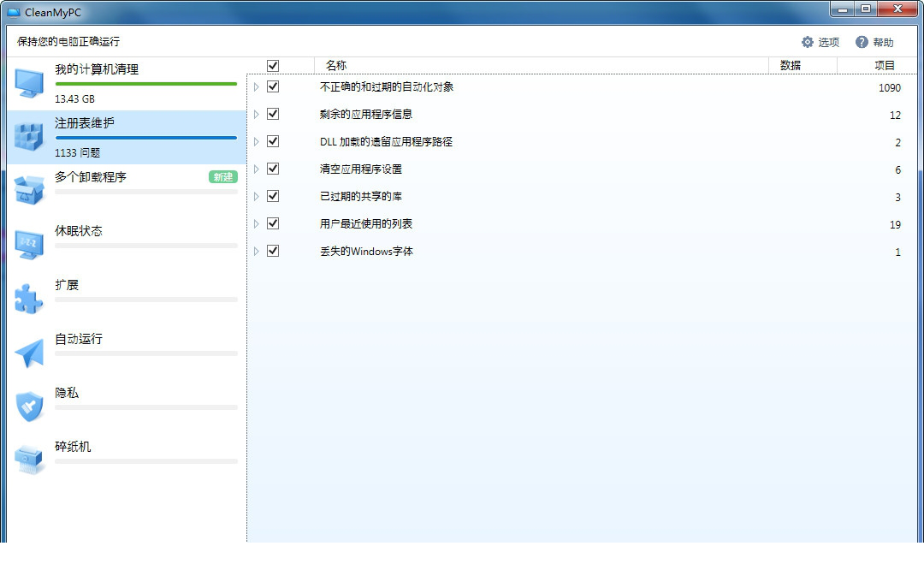The width and height of the screenshot is (924, 564).
Task: Sort by the 名称 column header
Action: 541,65
